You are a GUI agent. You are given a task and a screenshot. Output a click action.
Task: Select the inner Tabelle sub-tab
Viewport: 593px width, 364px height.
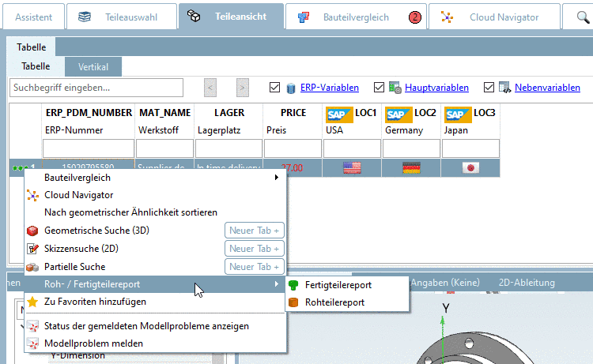pos(36,66)
